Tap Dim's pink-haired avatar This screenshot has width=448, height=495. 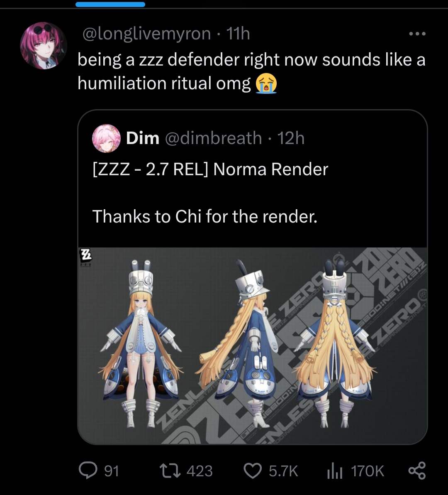pyautogui.click(x=106, y=138)
